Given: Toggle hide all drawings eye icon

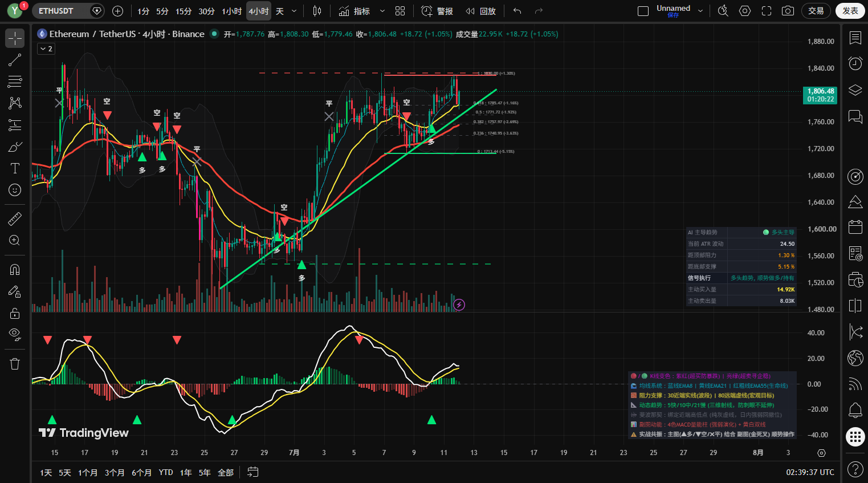Looking at the screenshot, I should (x=15, y=334).
